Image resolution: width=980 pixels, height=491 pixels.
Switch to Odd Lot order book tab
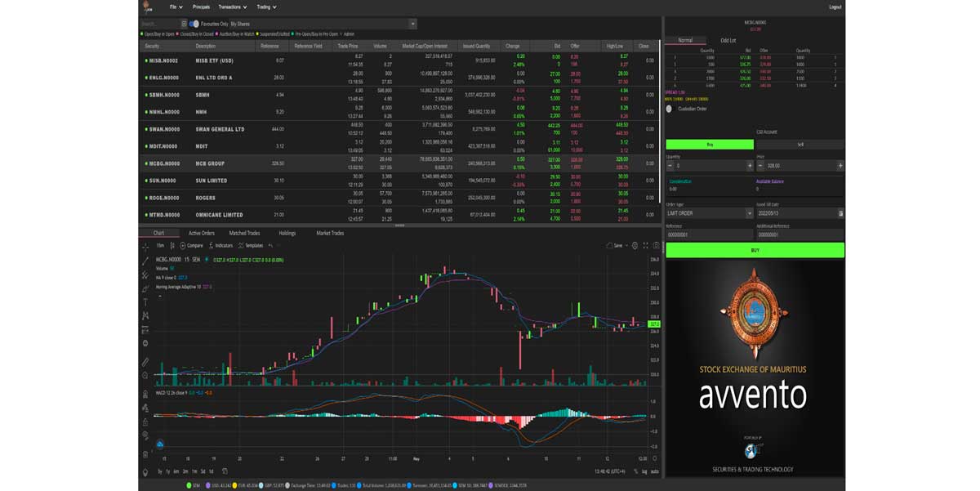(x=728, y=40)
